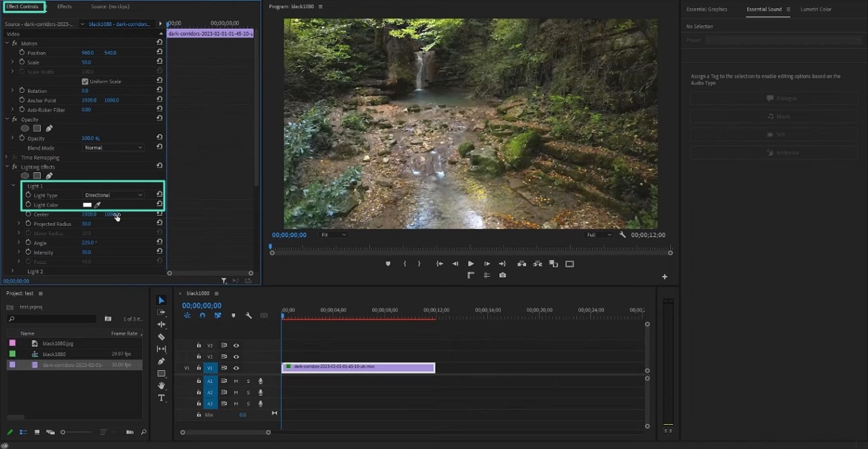Screen dimensions: 868x449
Task: Open timeline display settings wrench
Action: pos(248,315)
